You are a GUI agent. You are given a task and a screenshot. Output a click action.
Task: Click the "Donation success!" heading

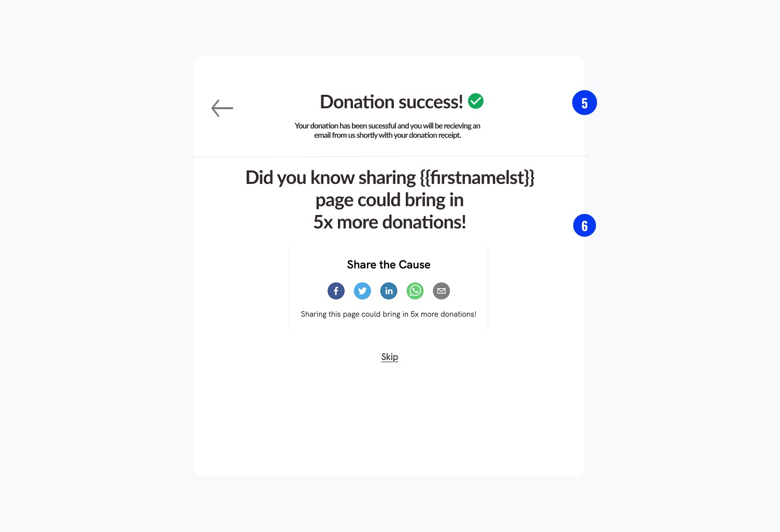391,102
